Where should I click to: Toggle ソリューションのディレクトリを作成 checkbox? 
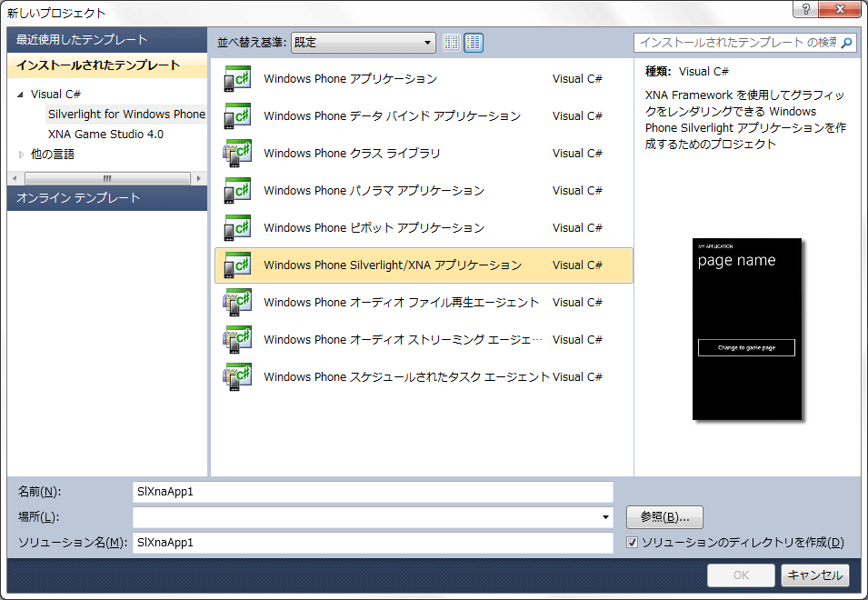pos(632,543)
